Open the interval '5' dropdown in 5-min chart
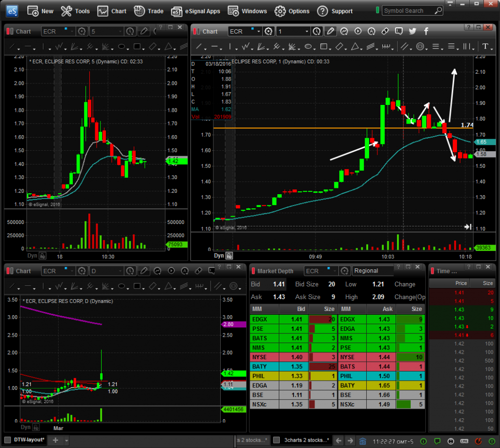 tap(120, 31)
